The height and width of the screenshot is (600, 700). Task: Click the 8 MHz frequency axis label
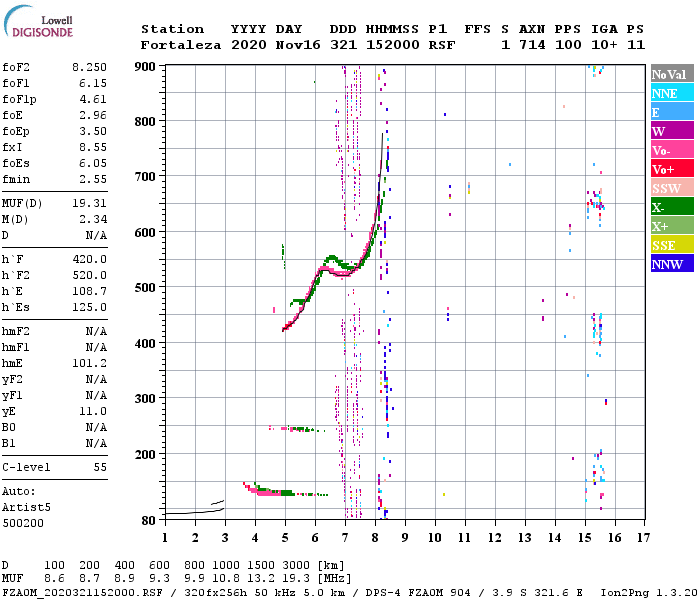pyautogui.click(x=375, y=538)
